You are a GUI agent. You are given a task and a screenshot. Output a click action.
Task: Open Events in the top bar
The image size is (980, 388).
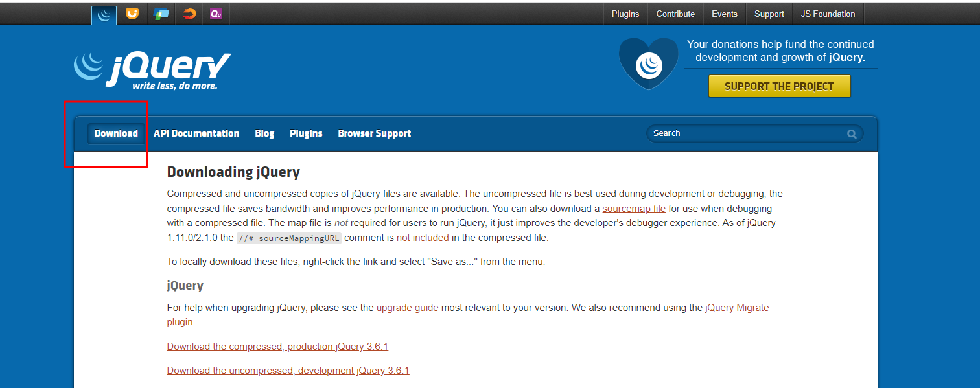click(725, 14)
